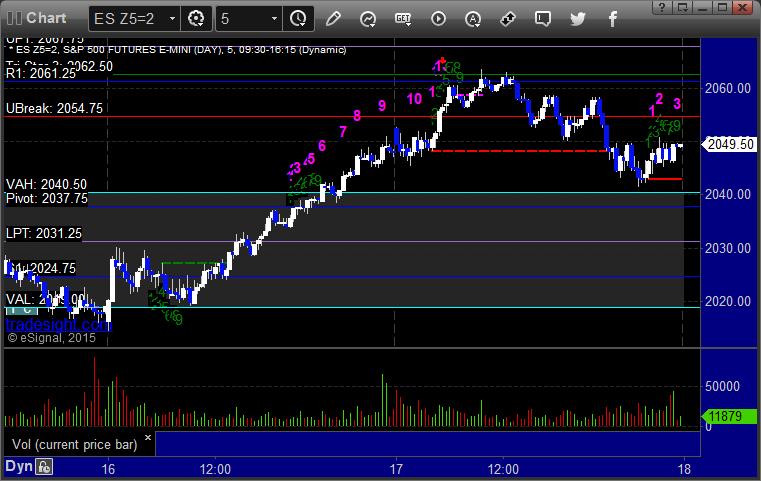
Task: Click the bar replay play icon
Action: tap(438, 19)
